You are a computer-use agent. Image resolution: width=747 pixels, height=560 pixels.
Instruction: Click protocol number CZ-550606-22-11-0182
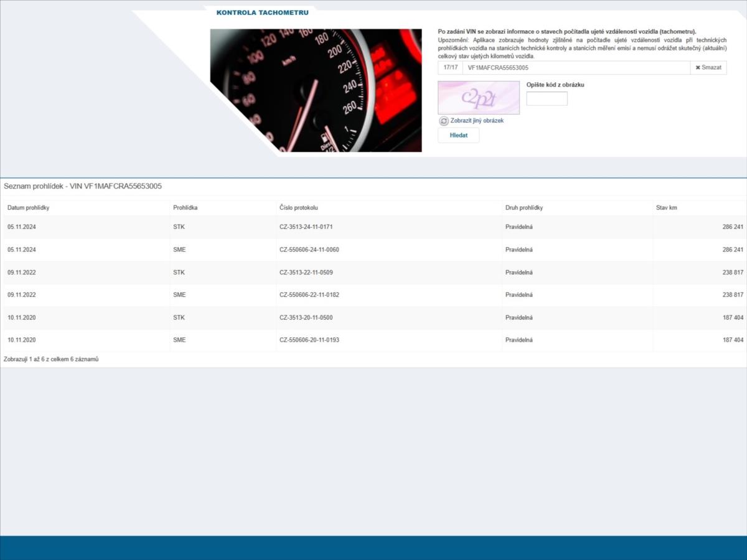309,295
